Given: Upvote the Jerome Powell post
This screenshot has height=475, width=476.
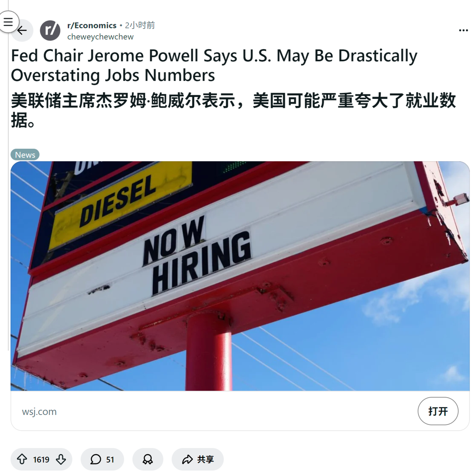Looking at the screenshot, I should click(22, 459).
